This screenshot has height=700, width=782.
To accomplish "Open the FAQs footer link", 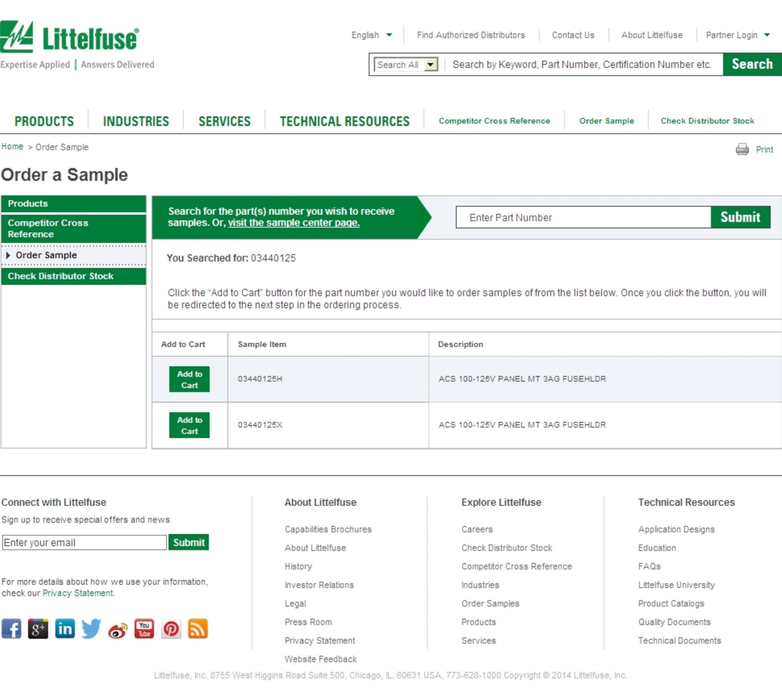I will point(649,566).
